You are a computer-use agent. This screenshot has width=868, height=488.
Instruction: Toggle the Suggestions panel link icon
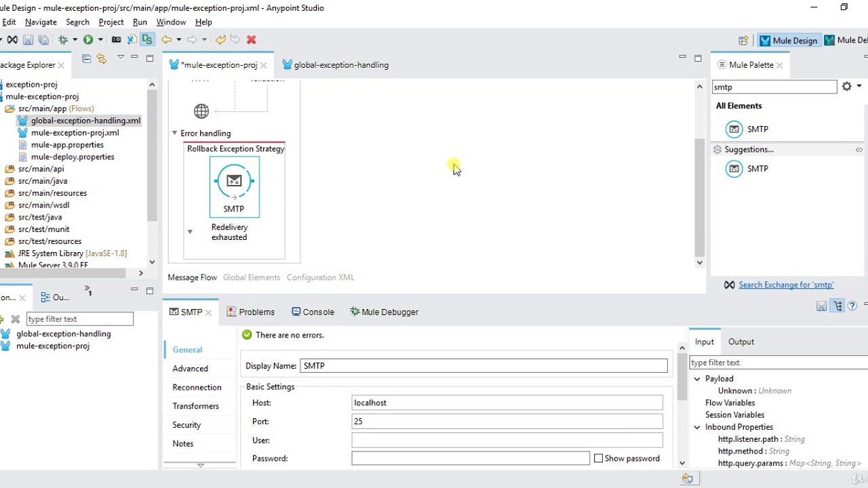pos(859,150)
